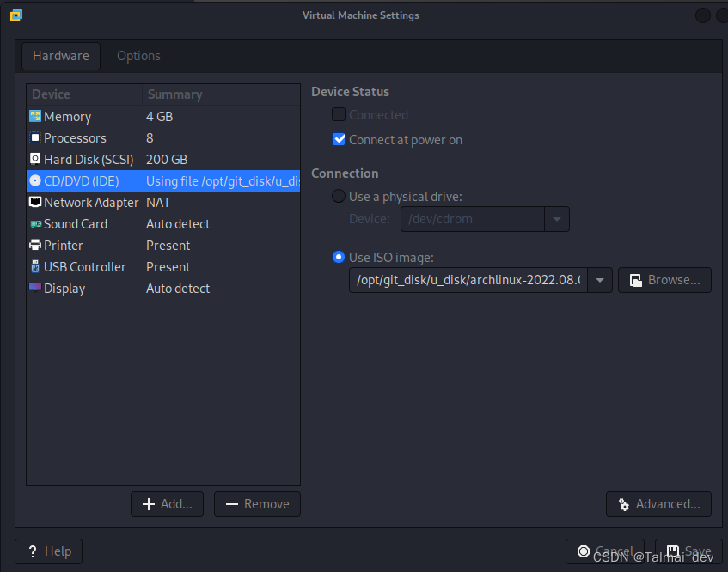Click USB Controller's Present summary
Image resolution: width=728 pixels, height=572 pixels.
(168, 267)
